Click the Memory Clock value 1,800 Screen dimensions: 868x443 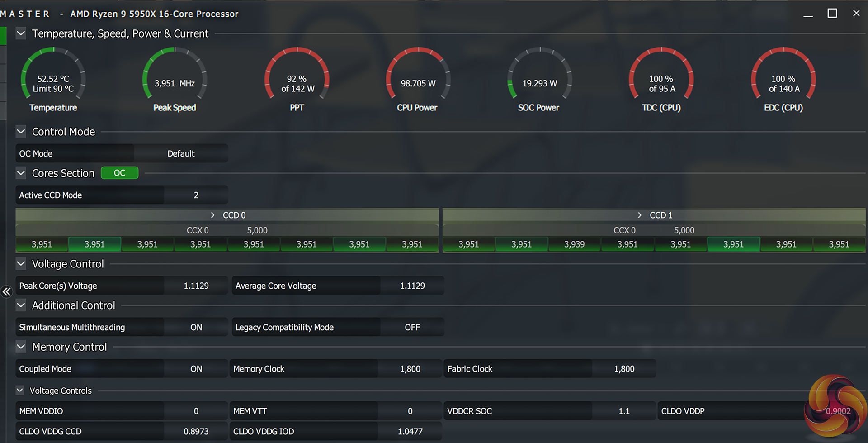[x=410, y=369]
